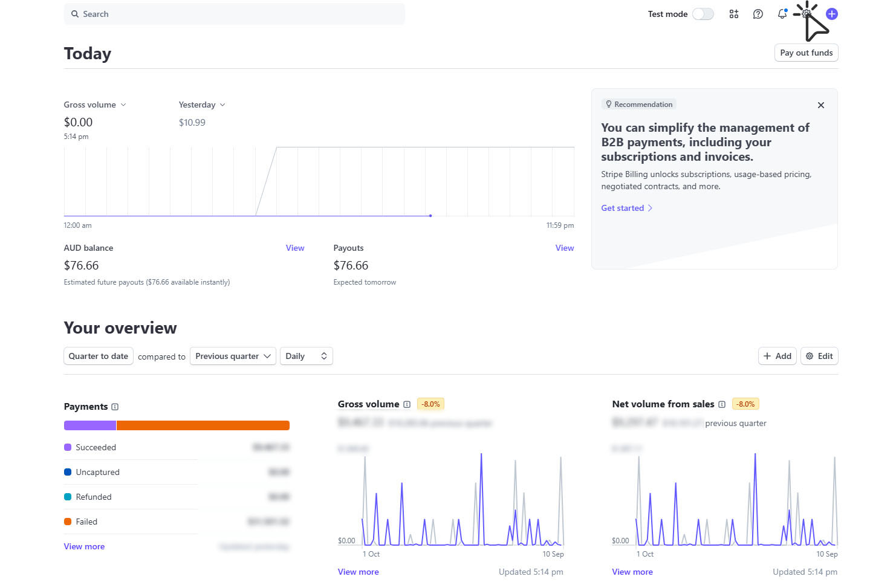Viewport: 896px width, 588px height.
Task: View the Payouts details
Action: pyautogui.click(x=565, y=248)
